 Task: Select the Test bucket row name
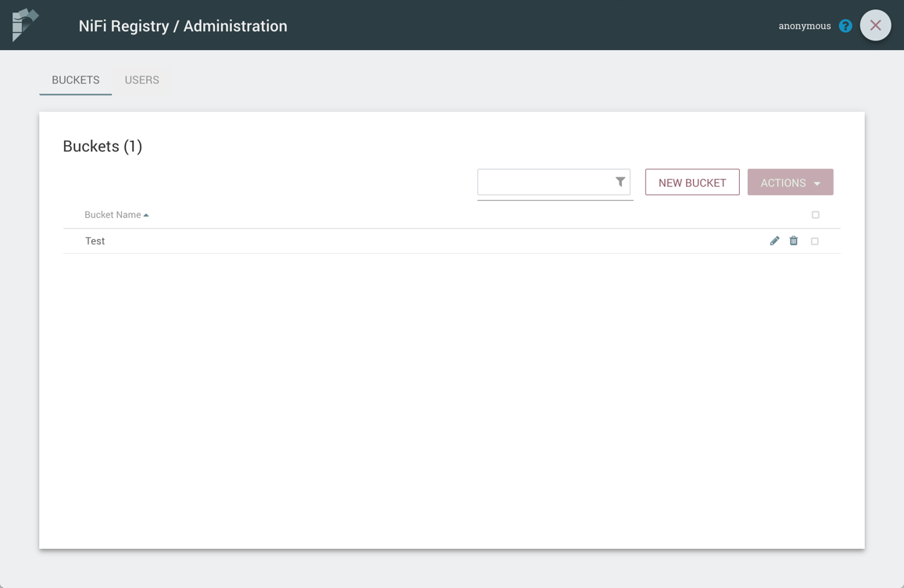95,241
